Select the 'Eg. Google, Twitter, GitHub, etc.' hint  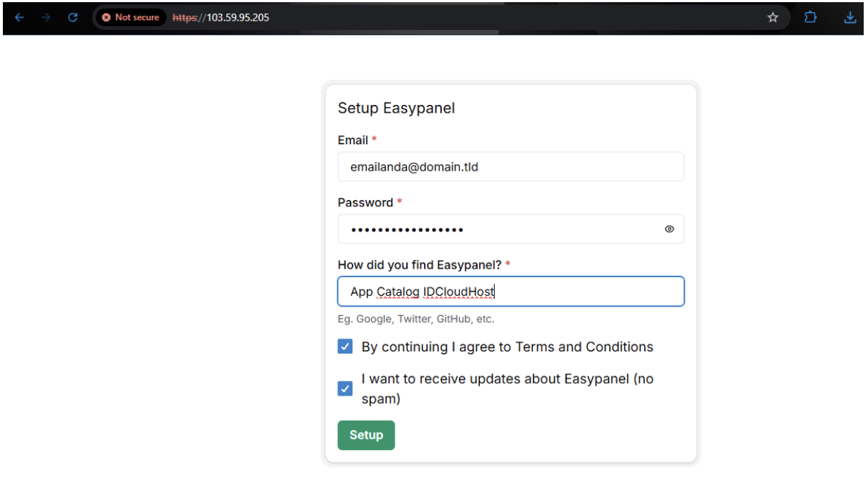(416, 319)
